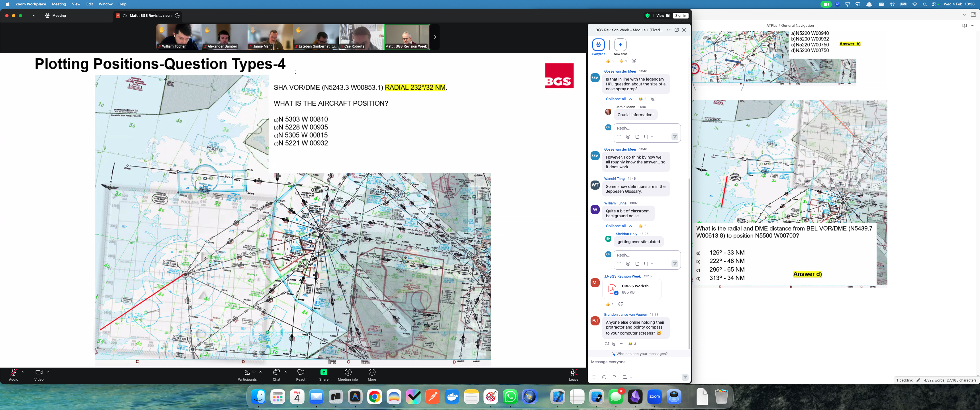Open the React emoji panel
Image resolution: width=980 pixels, height=410 pixels.
pyautogui.click(x=301, y=372)
